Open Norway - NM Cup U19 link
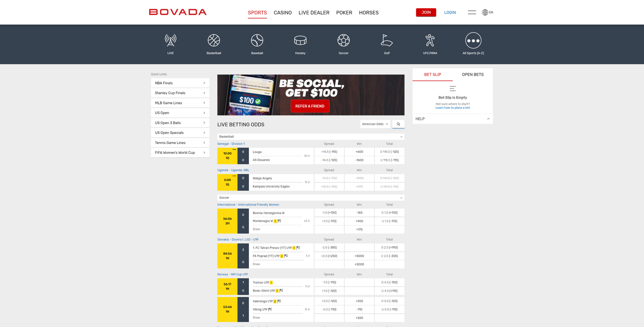Image resolution: width=644 pixels, height=327 pixels. 232,274
